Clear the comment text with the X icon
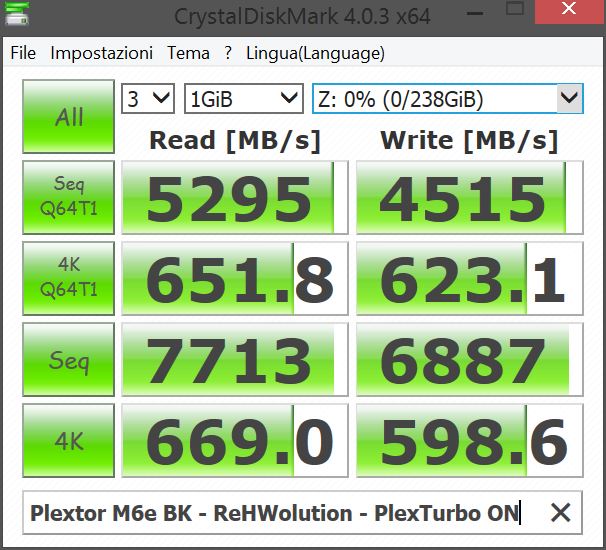This screenshot has width=606, height=550. 560,513
